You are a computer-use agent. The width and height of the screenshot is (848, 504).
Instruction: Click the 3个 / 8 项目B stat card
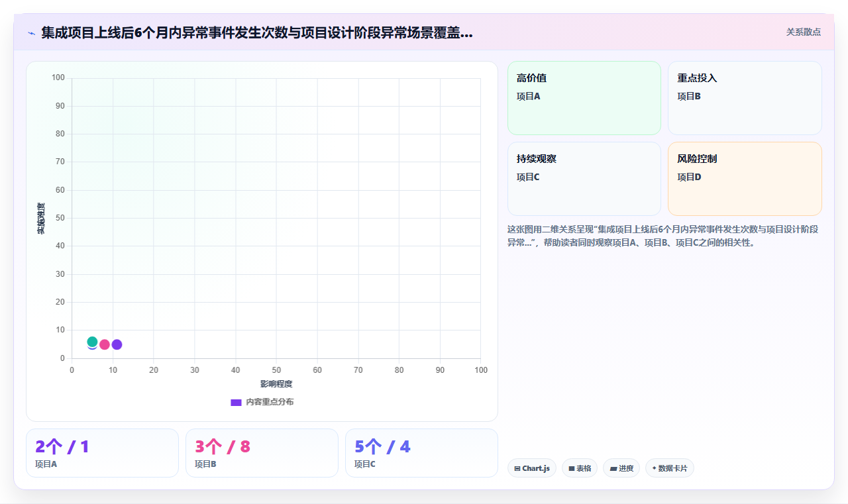[x=262, y=453]
